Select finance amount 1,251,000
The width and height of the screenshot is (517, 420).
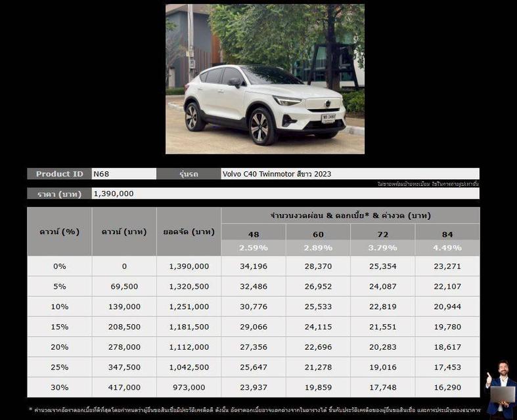pyautogui.click(x=189, y=306)
